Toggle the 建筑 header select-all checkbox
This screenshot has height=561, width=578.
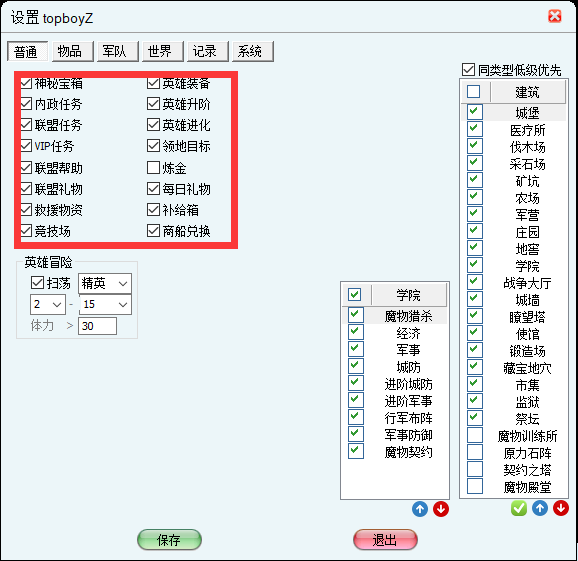473,91
